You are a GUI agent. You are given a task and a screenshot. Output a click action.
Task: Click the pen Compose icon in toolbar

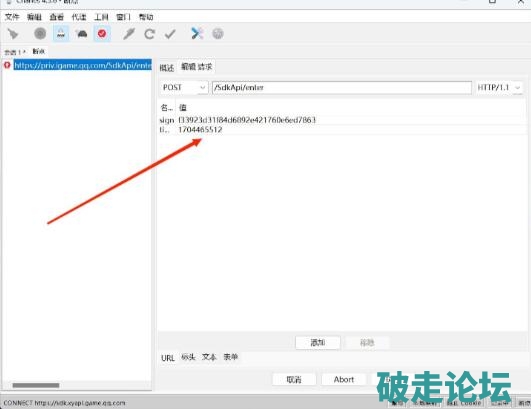(x=129, y=34)
